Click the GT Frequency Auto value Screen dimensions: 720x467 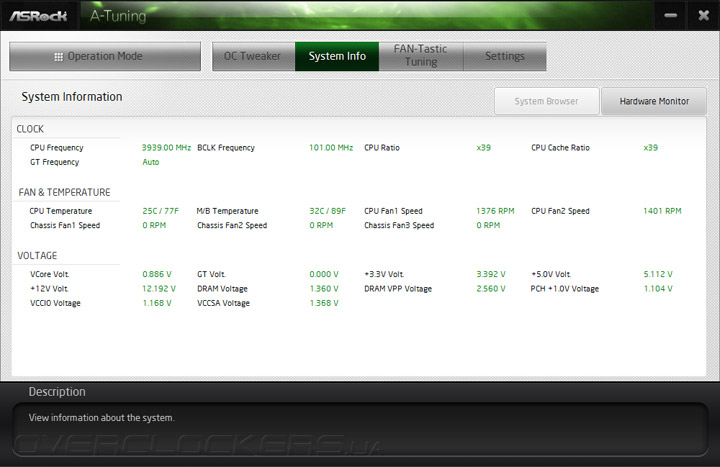coord(151,162)
